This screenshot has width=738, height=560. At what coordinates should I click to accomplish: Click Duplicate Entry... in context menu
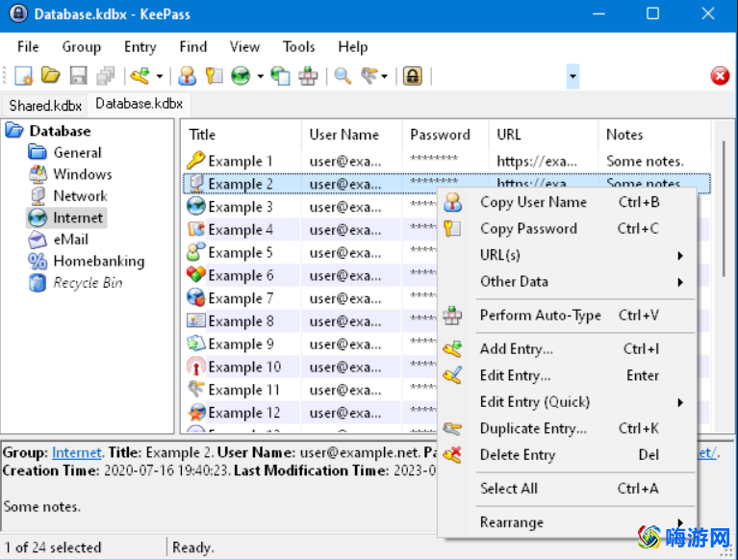pyautogui.click(x=567, y=428)
